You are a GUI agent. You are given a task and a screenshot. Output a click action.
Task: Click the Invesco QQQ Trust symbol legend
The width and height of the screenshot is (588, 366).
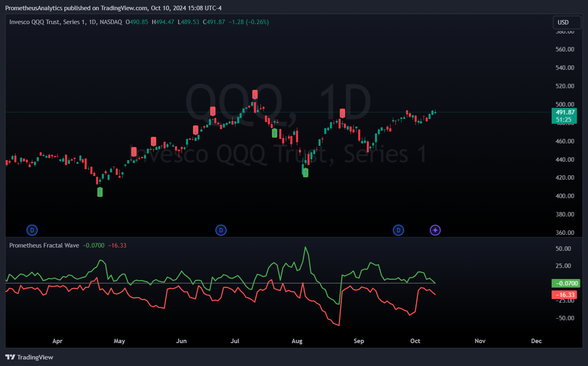click(x=65, y=22)
